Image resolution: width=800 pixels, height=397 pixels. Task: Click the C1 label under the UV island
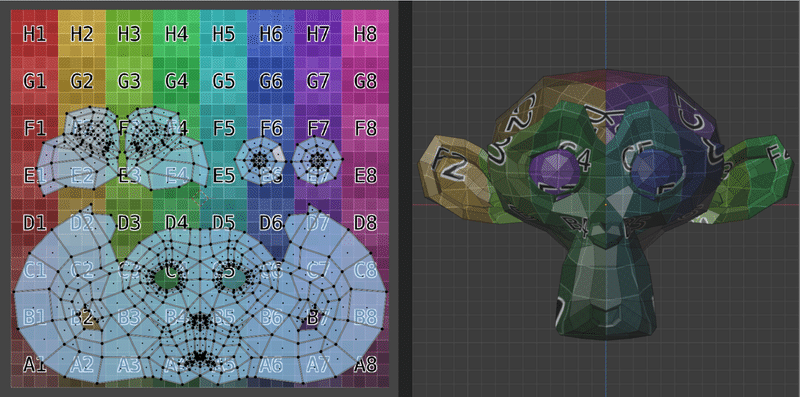pos(35,270)
